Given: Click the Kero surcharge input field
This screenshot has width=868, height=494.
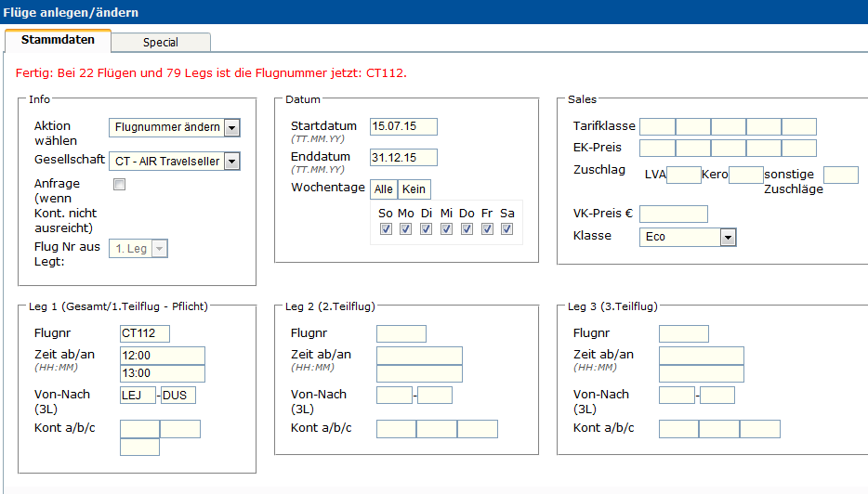Looking at the screenshot, I should coord(745,175).
